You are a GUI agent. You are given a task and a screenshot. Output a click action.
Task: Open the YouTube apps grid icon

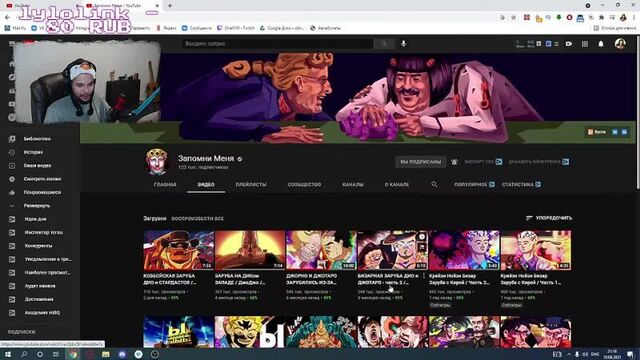585,44
